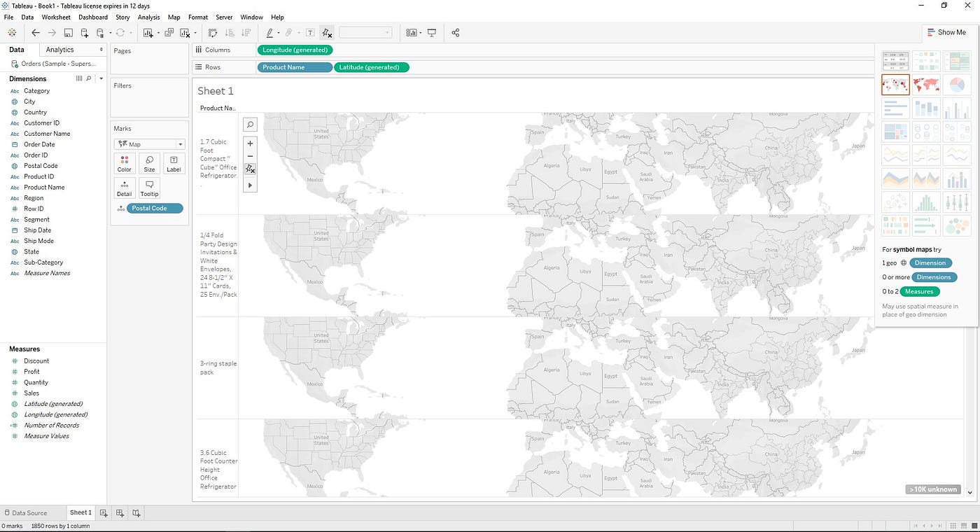This screenshot has width=980, height=532.
Task: Click the map search magnifier button
Action: coord(250,125)
